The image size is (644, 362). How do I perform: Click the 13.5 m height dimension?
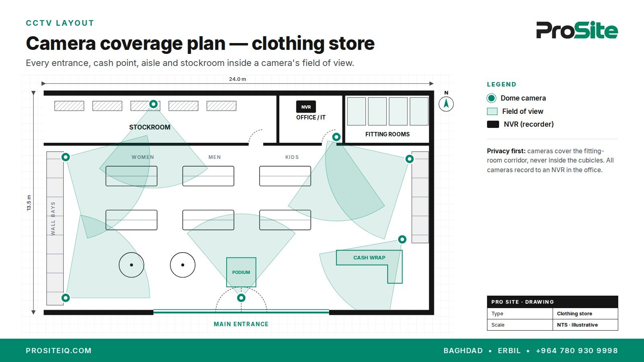tap(29, 203)
